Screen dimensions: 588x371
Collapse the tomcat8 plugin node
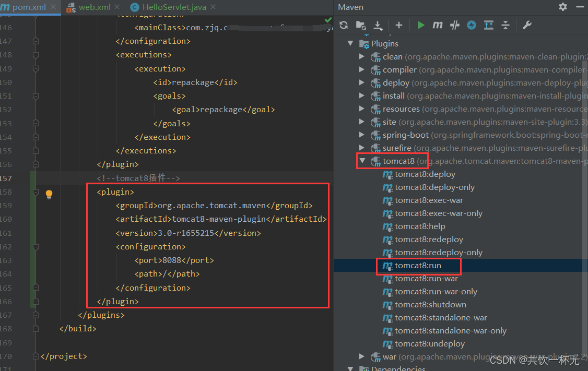click(x=362, y=161)
